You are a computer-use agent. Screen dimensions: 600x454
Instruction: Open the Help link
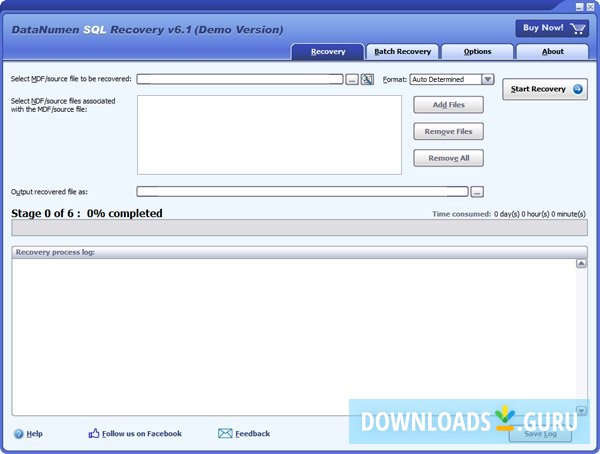(x=34, y=434)
